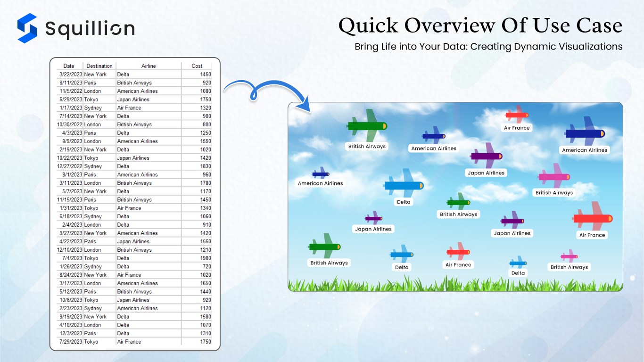Click the Destination column header

point(99,66)
